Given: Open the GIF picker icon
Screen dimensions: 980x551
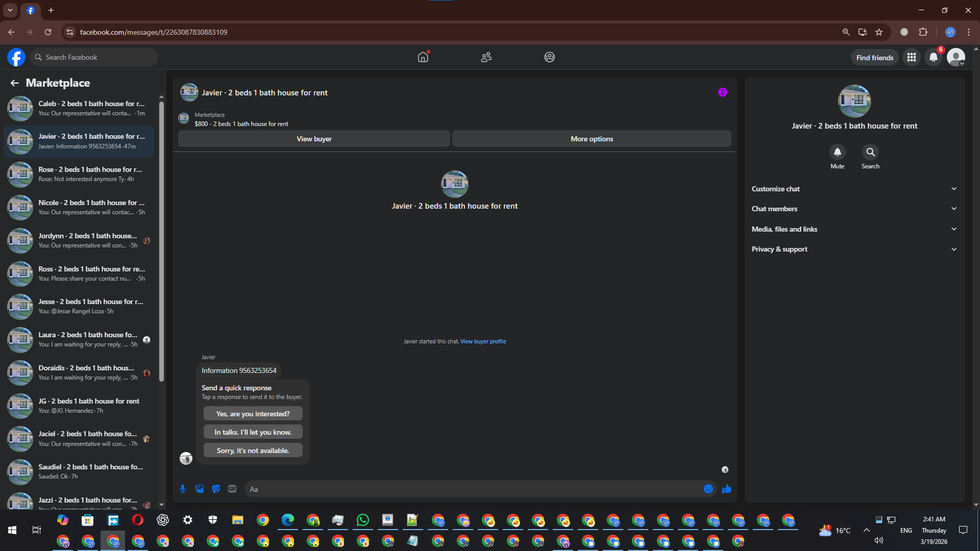Looking at the screenshot, I should point(232,489).
